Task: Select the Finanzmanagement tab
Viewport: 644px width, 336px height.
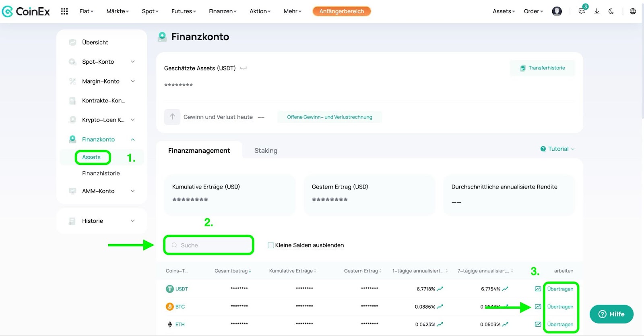Action: click(x=199, y=151)
